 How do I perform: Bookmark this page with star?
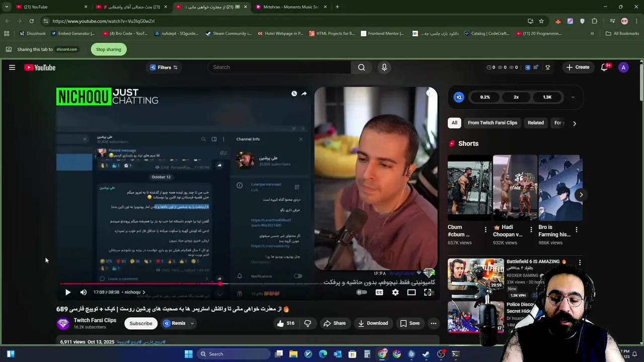tap(541, 21)
